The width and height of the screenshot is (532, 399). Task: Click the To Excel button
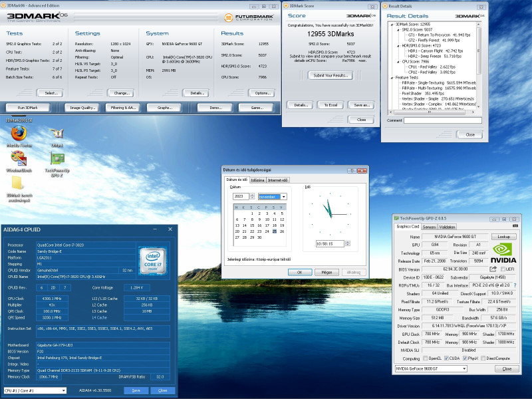click(331, 105)
